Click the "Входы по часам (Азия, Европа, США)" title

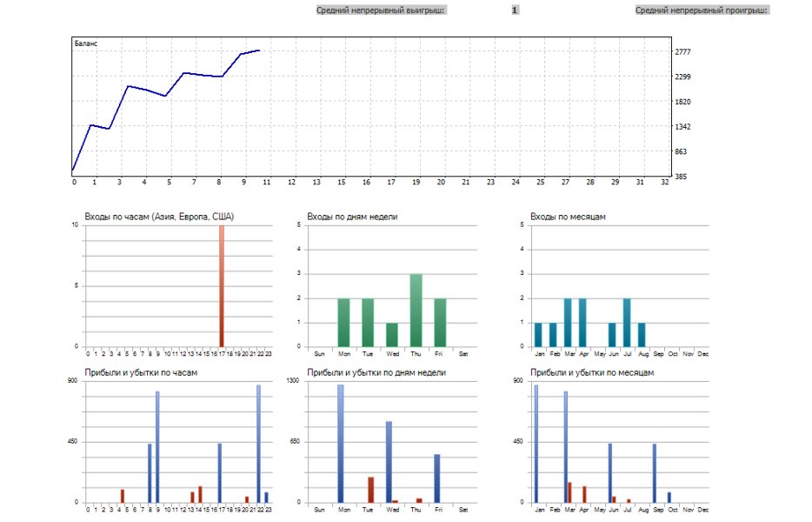(159, 217)
